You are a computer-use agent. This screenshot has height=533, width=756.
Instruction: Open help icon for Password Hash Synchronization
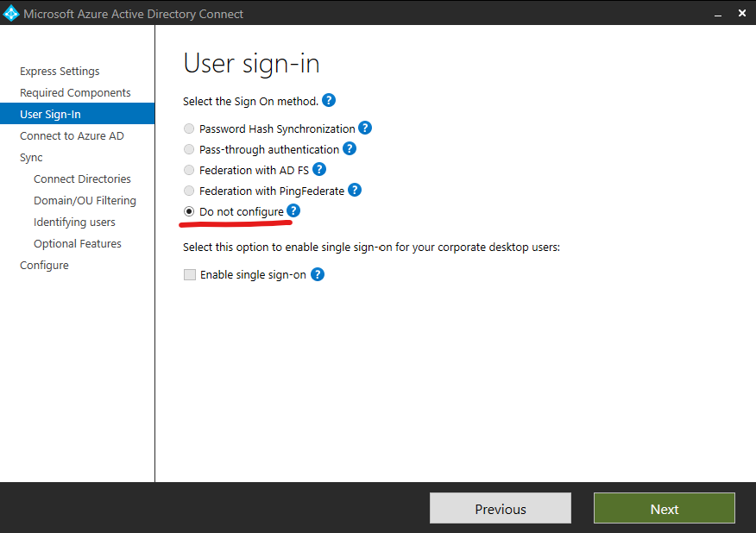pyautogui.click(x=365, y=129)
